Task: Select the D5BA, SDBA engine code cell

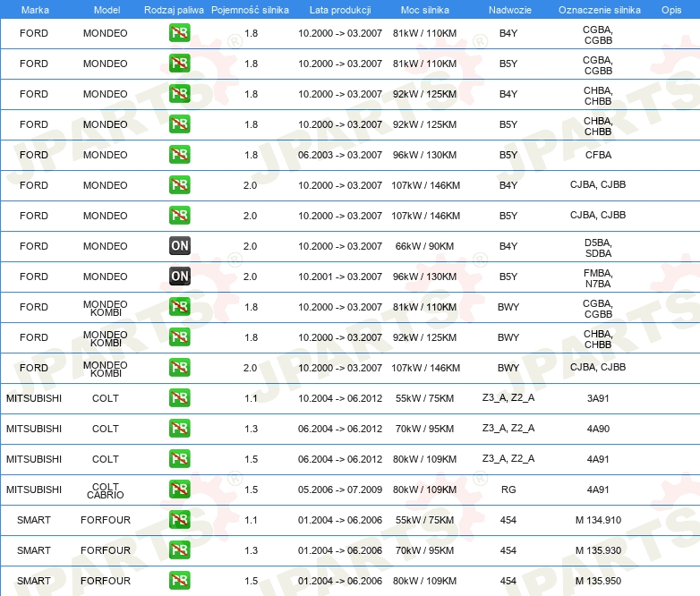Action: 598,246
